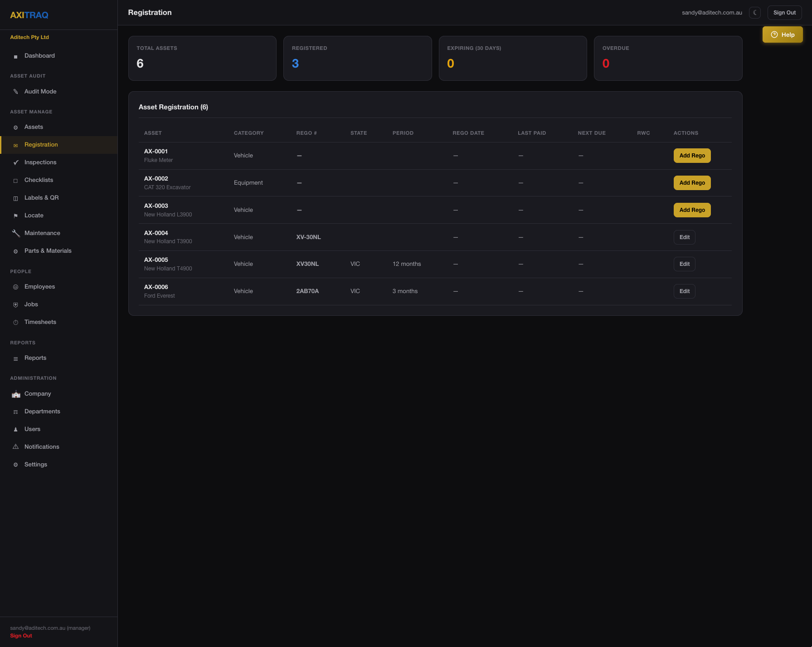Click the XV-30NL rego number
Viewport: 812px width, 647px height.
pyautogui.click(x=308, y=237)
